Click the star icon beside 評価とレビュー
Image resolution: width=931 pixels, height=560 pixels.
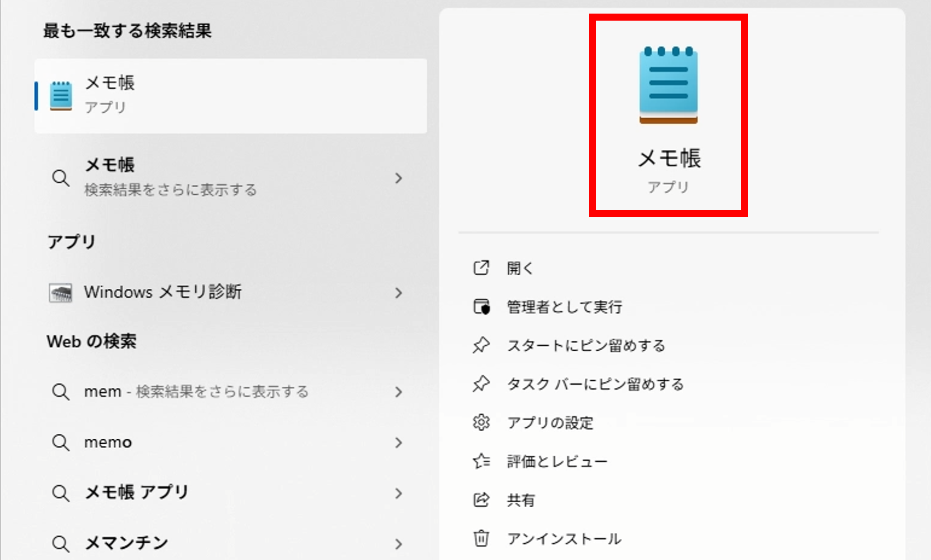click(x=482, y=461)
